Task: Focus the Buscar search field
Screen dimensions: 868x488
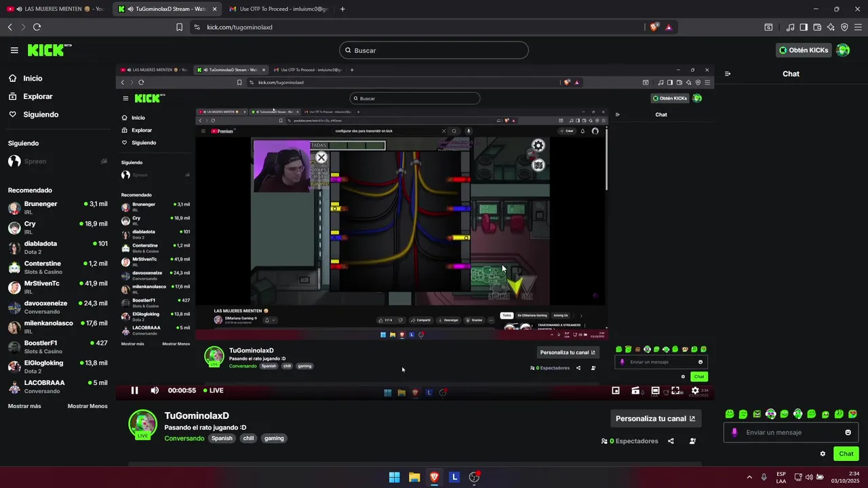Action: click(x=434, y=50)
